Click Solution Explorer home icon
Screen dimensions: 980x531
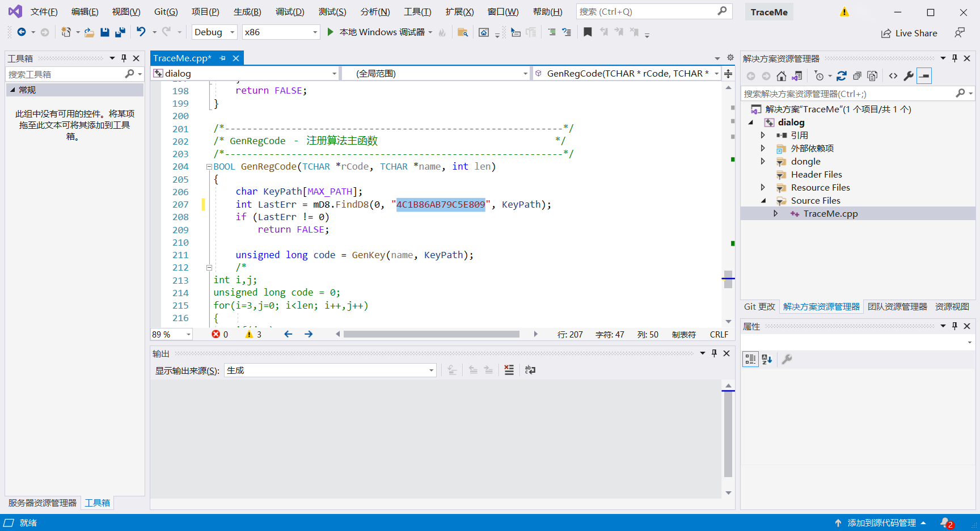click(782, 76)
